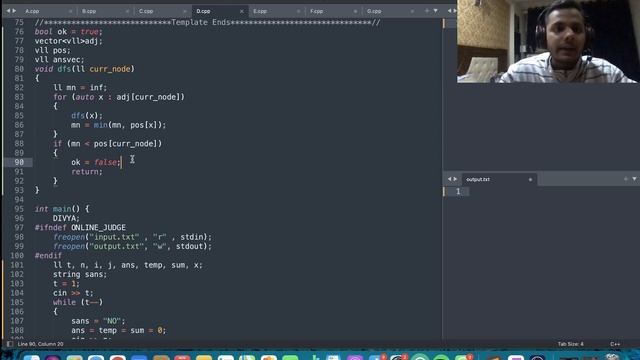This screenshot has width=640, height=360.
Task: Click the 'int main() {' line
Action: 62,209
